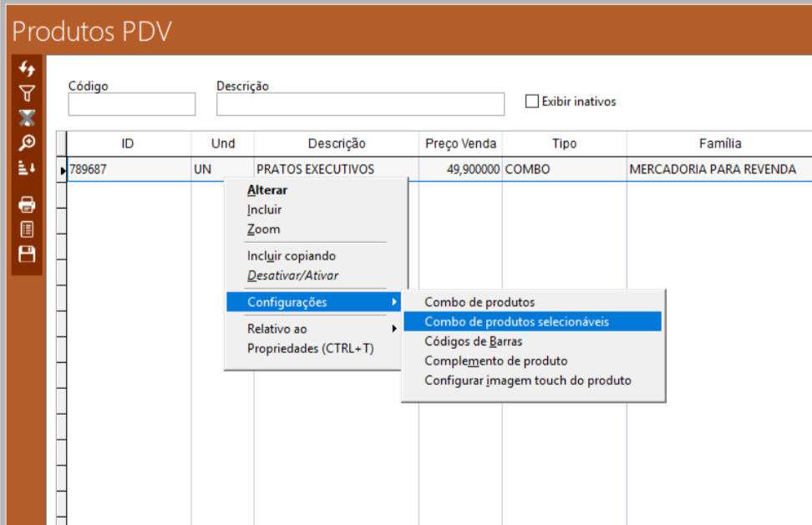Enable the Exibir inativos checkbox
The height and width of the screenshot is (525, 812).
[x=532, y=102]
